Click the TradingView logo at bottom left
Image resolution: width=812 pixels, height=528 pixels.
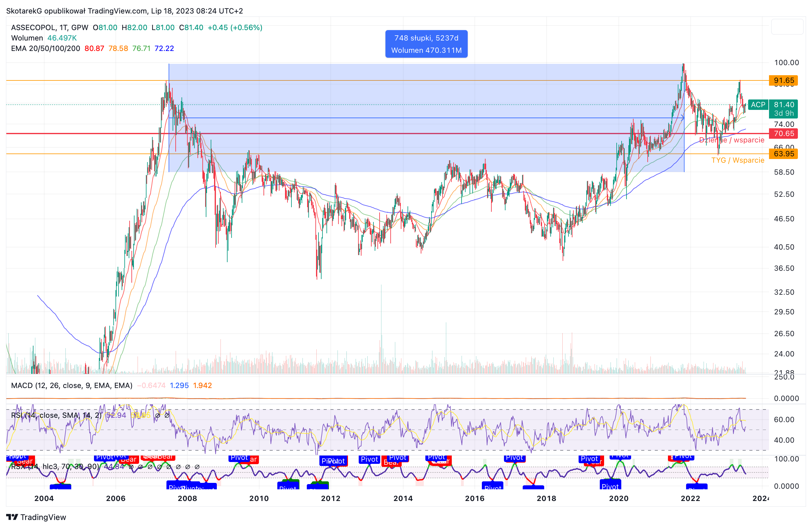point(36,517)
